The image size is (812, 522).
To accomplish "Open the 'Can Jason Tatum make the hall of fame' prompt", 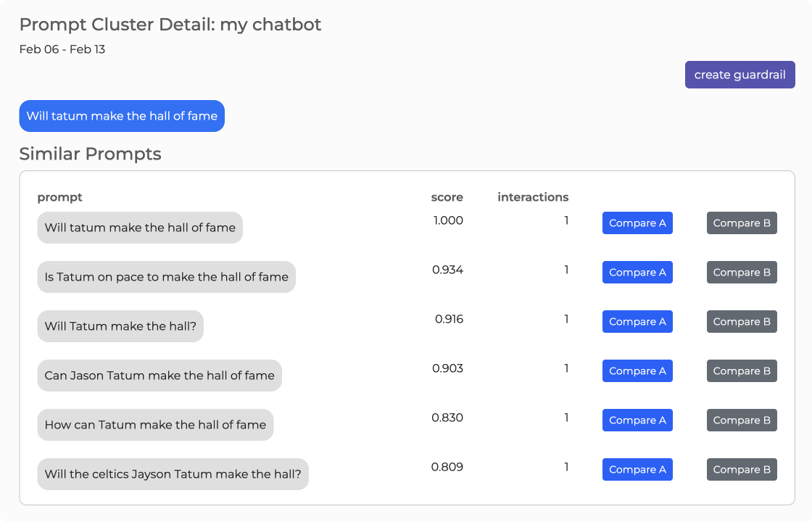I will point(159,376).
